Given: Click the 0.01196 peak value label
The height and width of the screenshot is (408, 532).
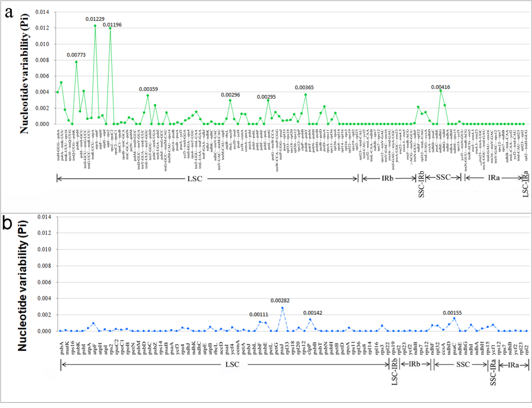Looking at the screenshot, I should [112, 25].
